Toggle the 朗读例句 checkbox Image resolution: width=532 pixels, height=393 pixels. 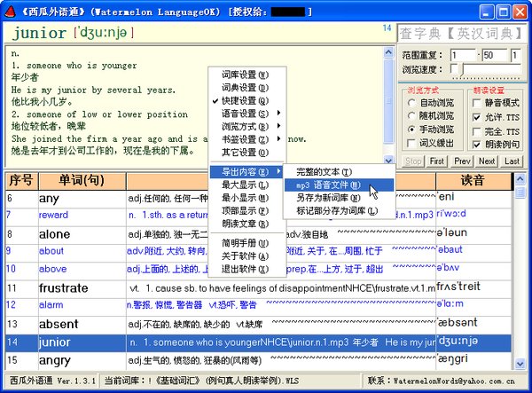click(x=477, y=144)
